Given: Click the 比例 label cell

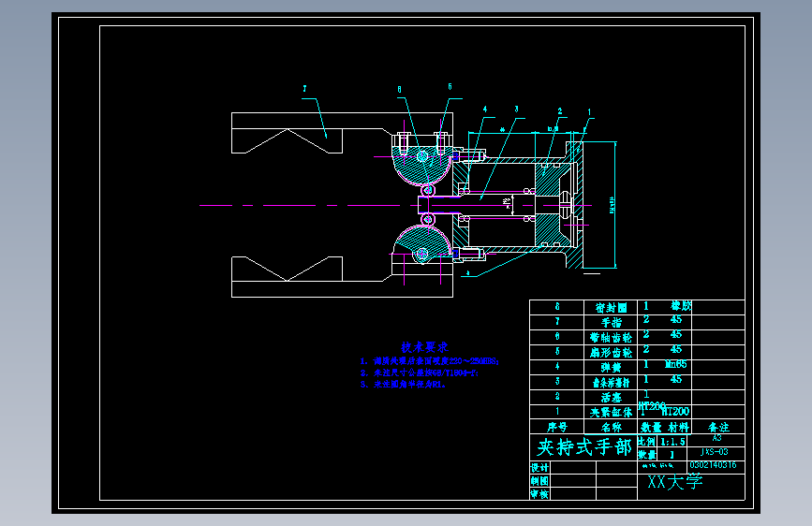Looking at the screenshot, I should coord(646,442).
